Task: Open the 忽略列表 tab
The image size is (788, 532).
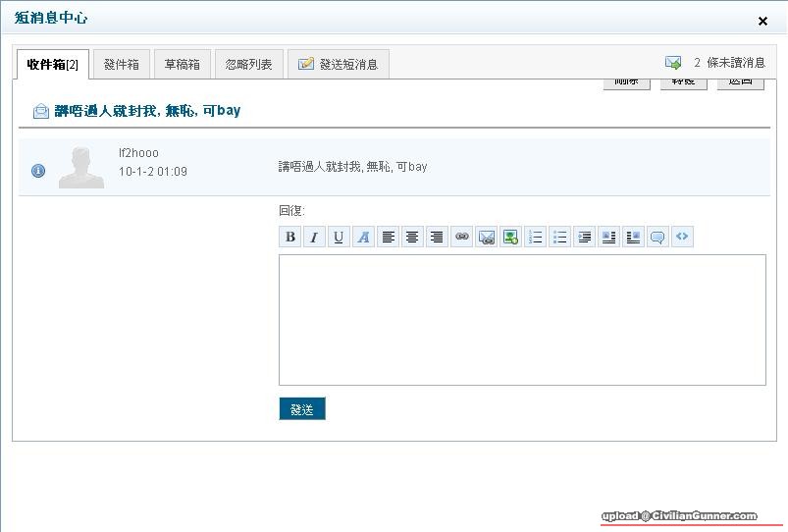Action: [248, 65]
